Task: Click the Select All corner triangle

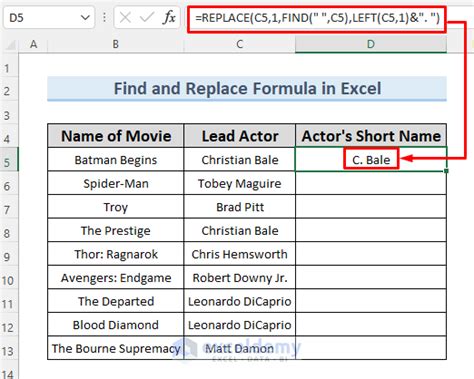Action: 10,44
